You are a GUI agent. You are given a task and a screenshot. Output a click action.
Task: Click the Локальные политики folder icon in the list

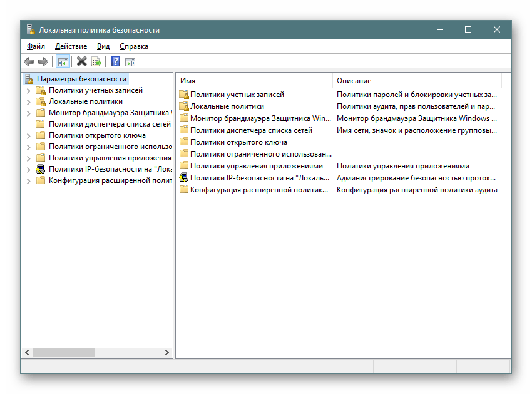point(184,106)
